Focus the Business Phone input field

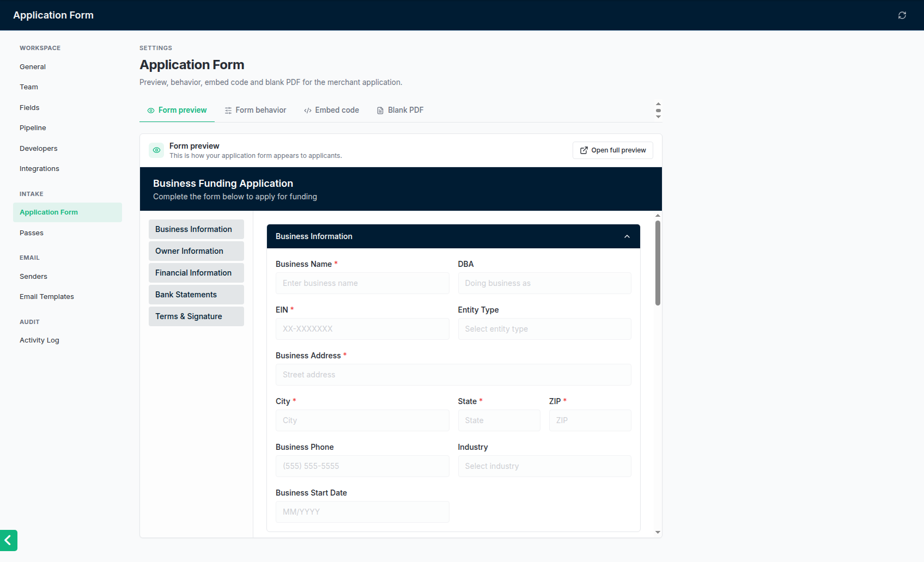(362, 466)
